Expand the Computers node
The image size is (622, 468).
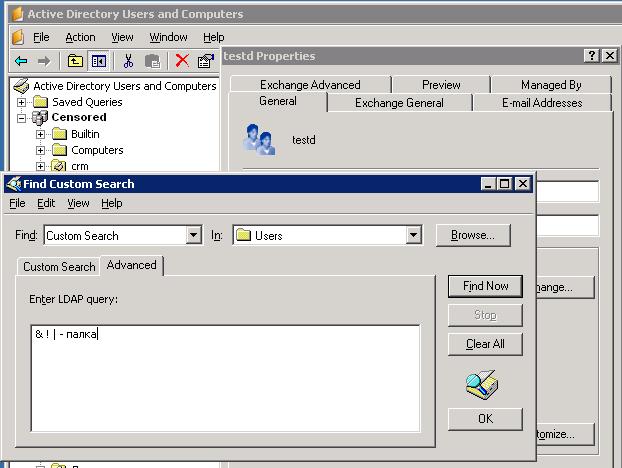point(40,150)
